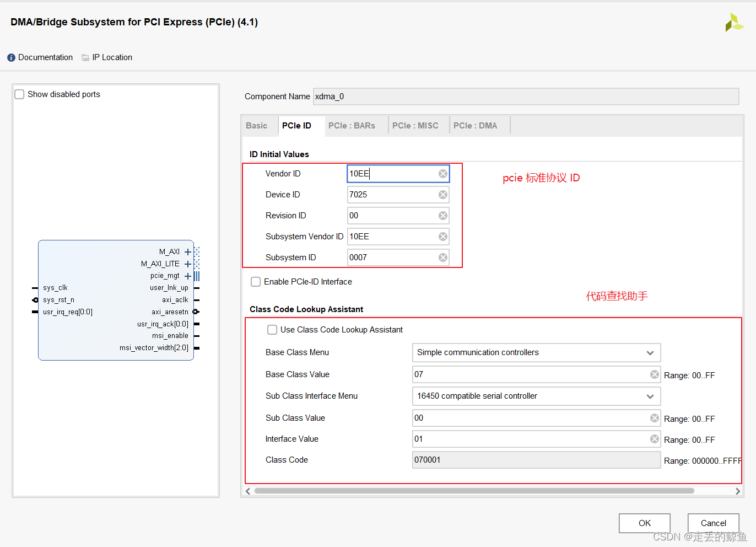Open the PCIe : DMA tab
This screenshot has height=547, width=756.
(x=476, y=126)
